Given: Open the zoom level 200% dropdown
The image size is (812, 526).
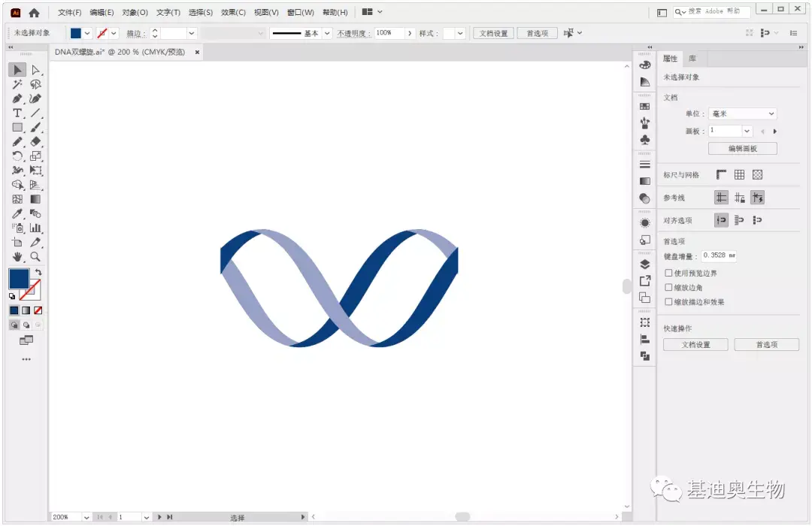Looking at the screenshot, I should tap(86, 517).
